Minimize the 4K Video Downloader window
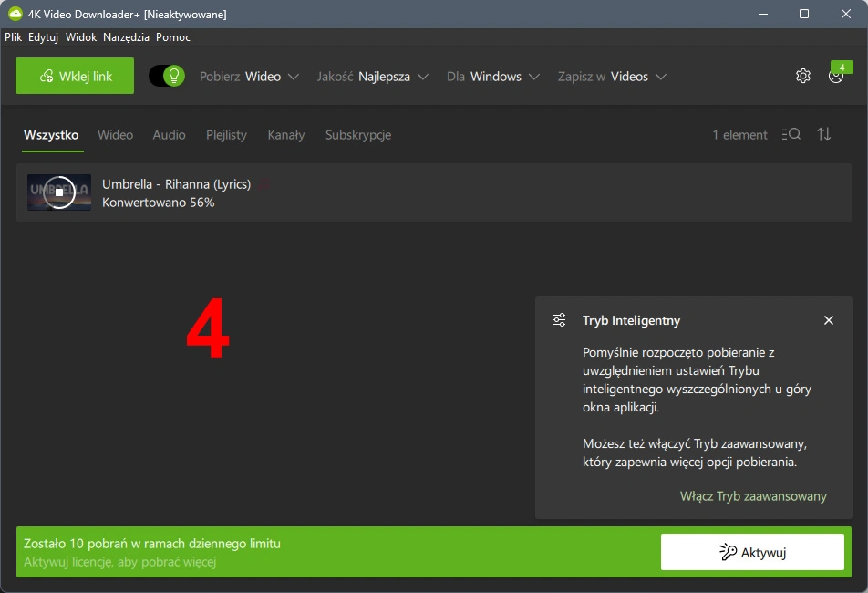868x593 pixels. pyautogui.click(x=763, y=14)
